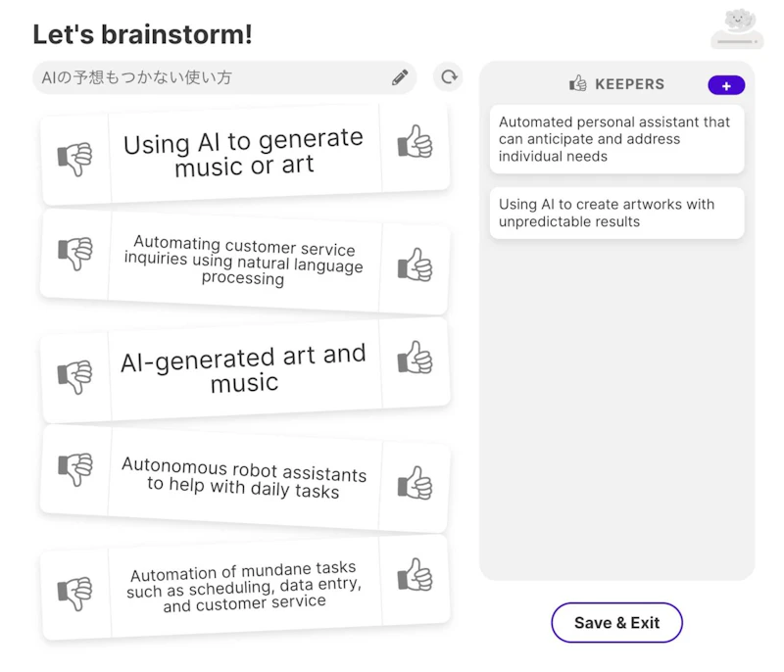The width and height of the screenshot is (784, 672).
Task: Dislike the 'Automating customer service inquiries' idea
Action: (x=74, y=254)
